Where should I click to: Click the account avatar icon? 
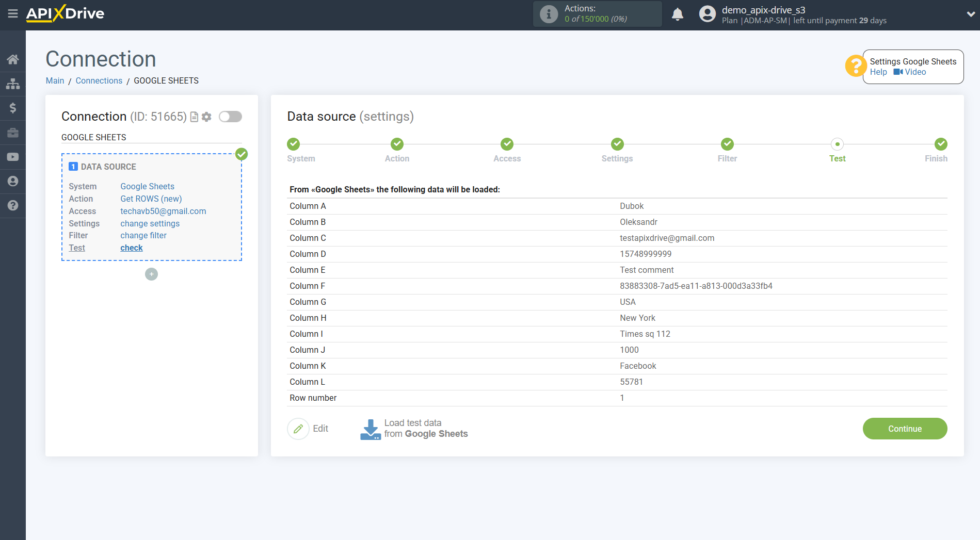707,14
